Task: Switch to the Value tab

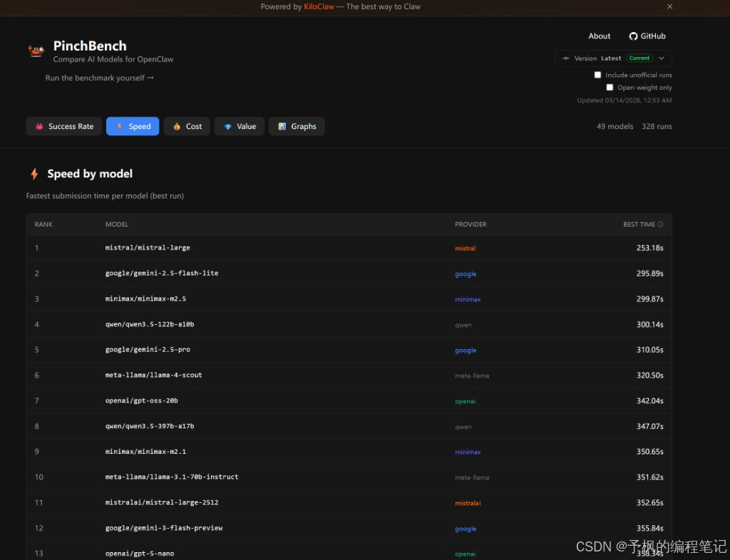Action: [x=240, y=126]
